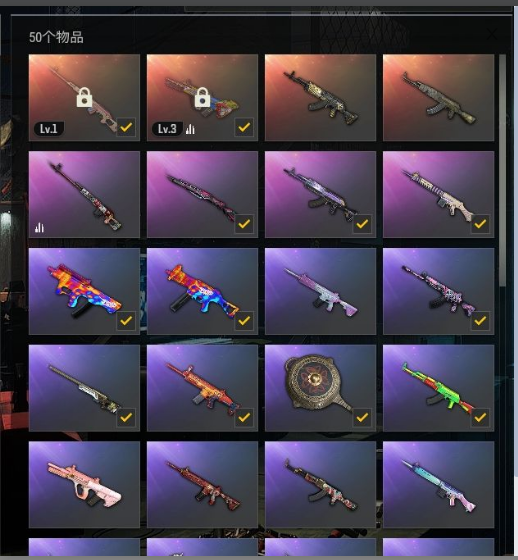Screen dimensions: 518x560
Task: Close the 50 items panel
Action: [492, 35]
